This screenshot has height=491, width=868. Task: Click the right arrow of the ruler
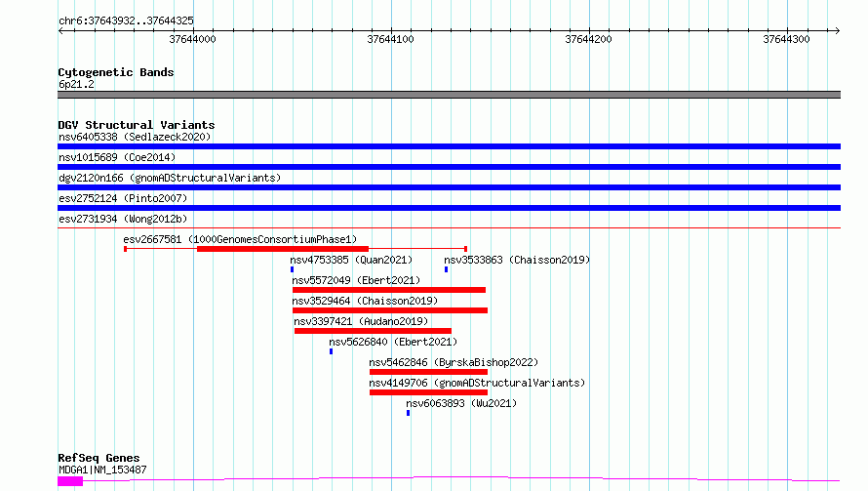(x=837, y=31)
